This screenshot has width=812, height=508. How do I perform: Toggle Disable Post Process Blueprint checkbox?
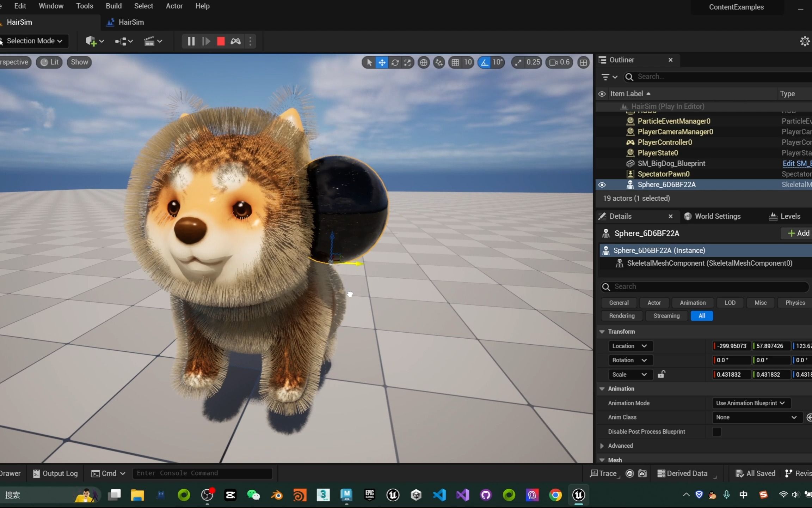coord(716,431)
